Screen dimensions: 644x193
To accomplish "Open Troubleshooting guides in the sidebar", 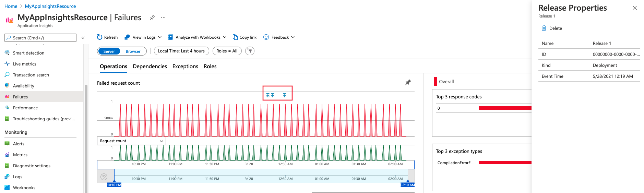I will click(41, 119).
